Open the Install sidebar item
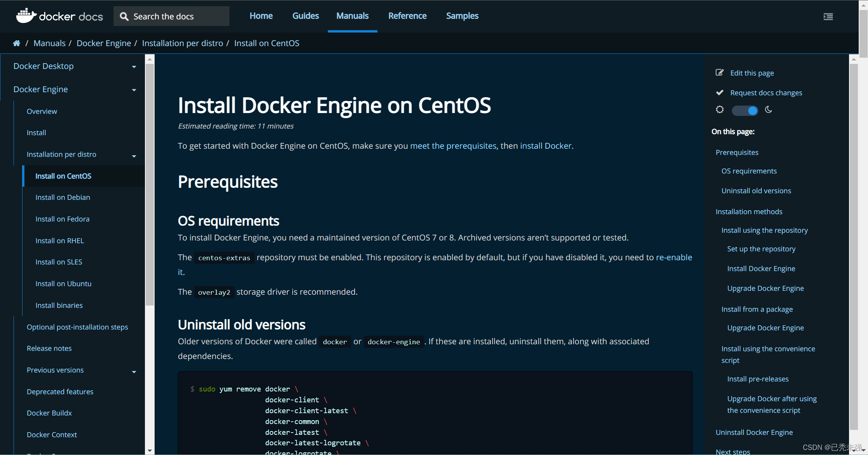 (36, 132)
